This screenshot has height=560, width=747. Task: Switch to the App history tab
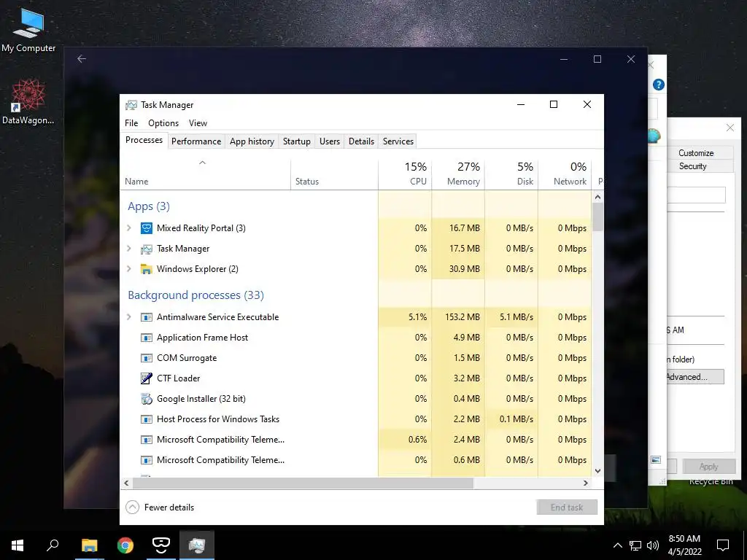click(252, 141)
